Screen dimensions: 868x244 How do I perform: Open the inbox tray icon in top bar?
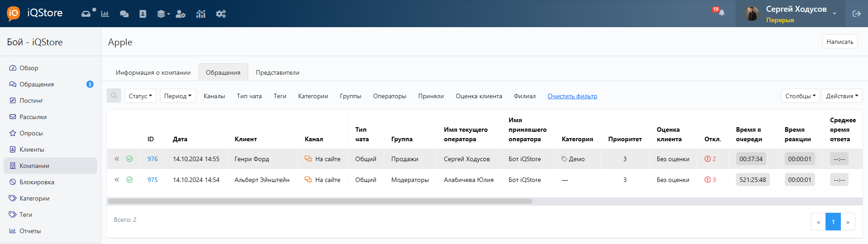tap(86, 14)
